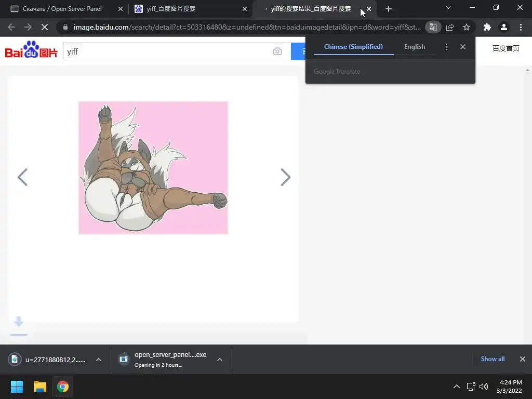Image resolution: width=532 pixels, height=399 pixels.
Task: Show hidden system tray icons
Action: [457, 387]
